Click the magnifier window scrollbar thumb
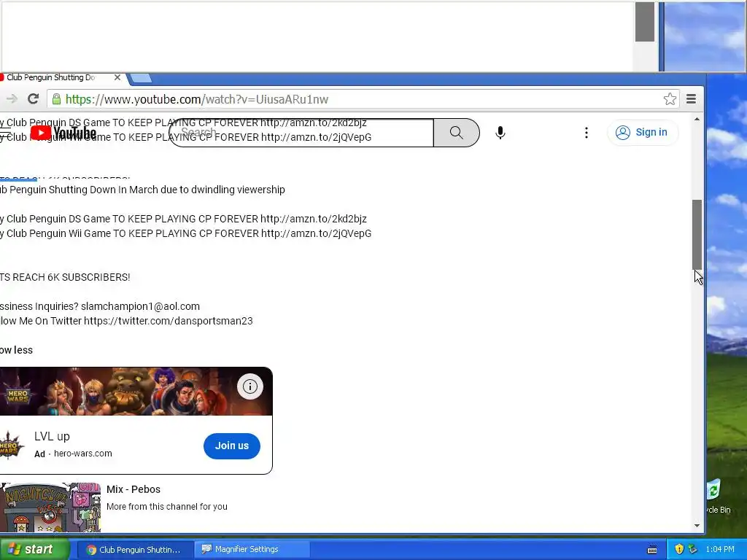Viewport: 747px width, 560px height. pos(645,22)
